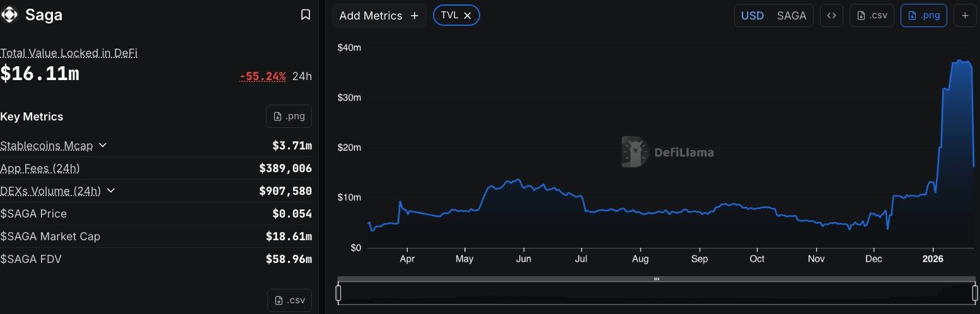Open the Add Metrics dropdown

click(x=379, y=16)
